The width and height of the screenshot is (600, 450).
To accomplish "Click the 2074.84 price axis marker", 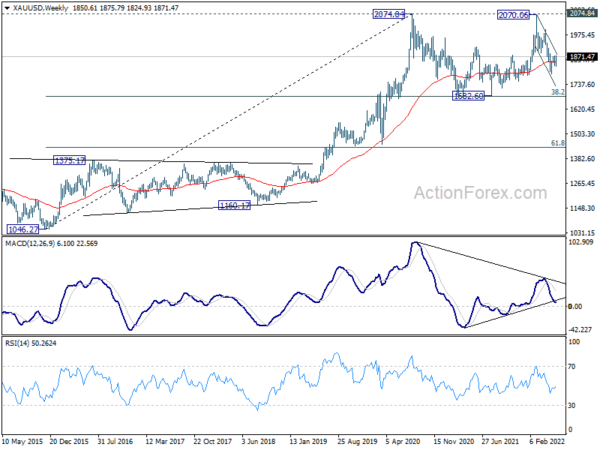I will point(582,13).
